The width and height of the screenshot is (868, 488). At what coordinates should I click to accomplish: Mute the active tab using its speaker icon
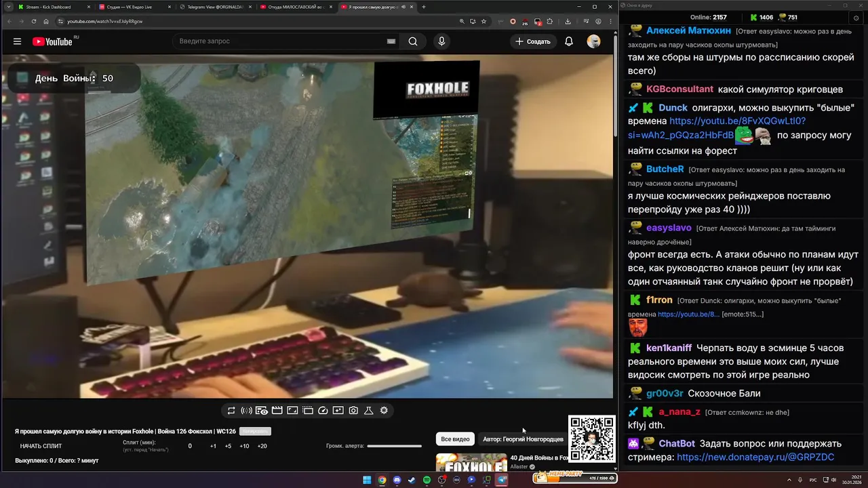403,7
